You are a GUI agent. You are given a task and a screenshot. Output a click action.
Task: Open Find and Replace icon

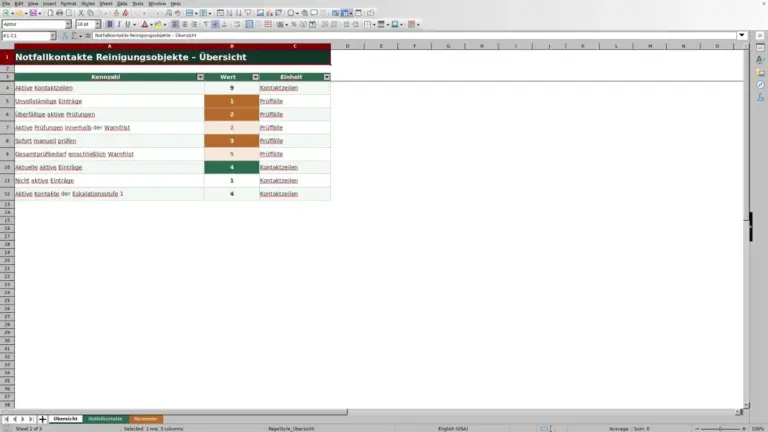168,13
